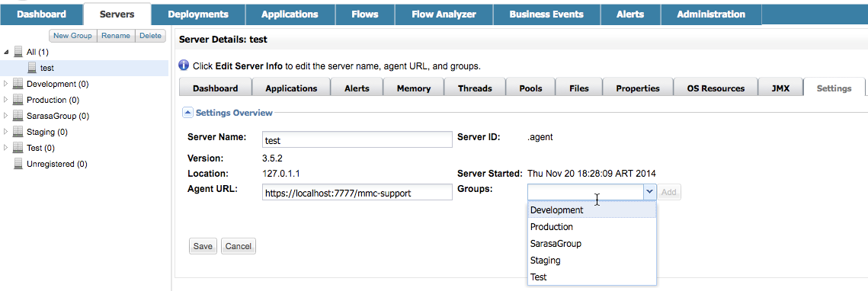Click the Development group server icon

(18, 84)
